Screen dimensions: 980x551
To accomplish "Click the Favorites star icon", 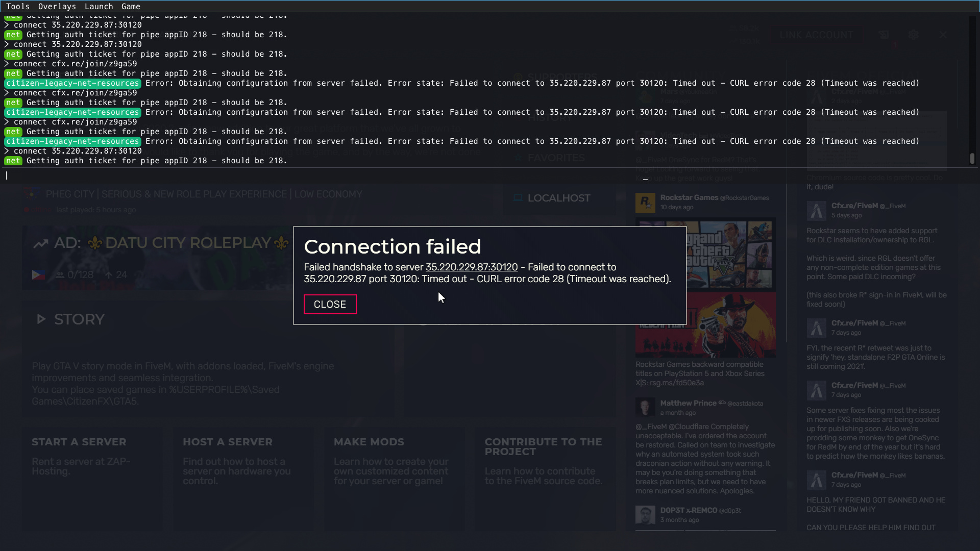I will tap(518, 158).
